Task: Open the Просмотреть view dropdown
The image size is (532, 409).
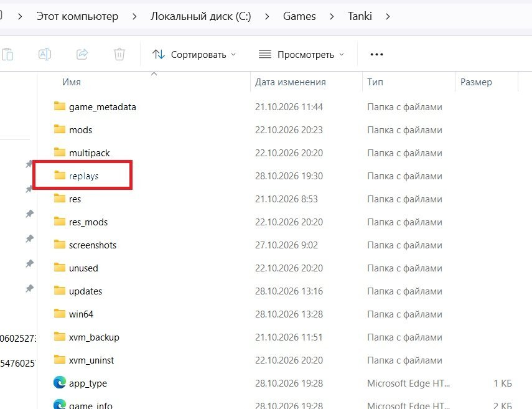Action: point(301,54)
